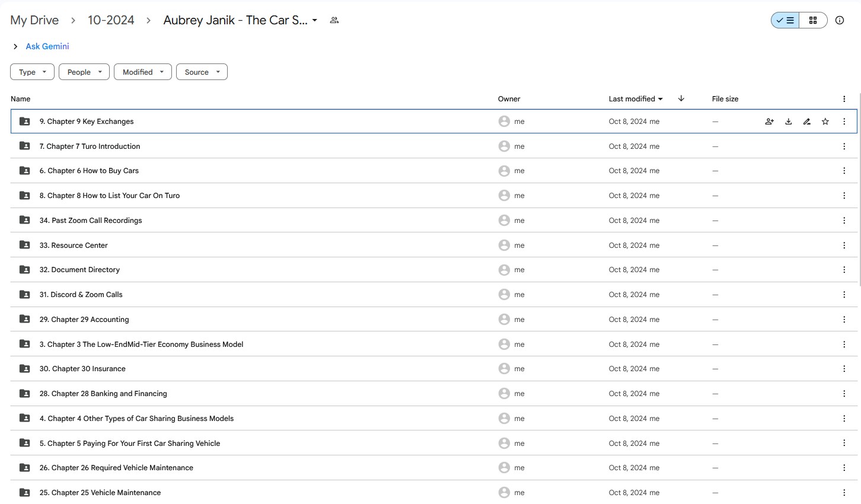Go to 10-2024 folder breadcrumb
Image resolution: width=861 pixels, height=504 pixels.
click(x=111, y=20)
